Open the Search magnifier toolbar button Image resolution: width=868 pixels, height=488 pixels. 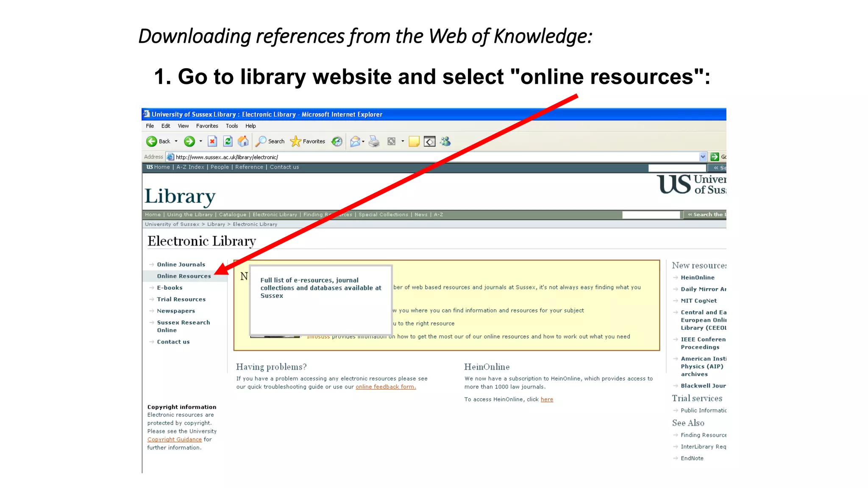tap(270, 141)
